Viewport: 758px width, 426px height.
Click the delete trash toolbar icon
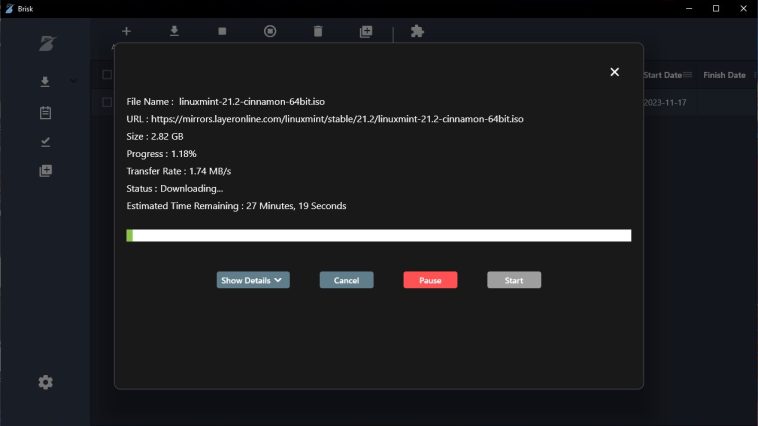[318, 31]
